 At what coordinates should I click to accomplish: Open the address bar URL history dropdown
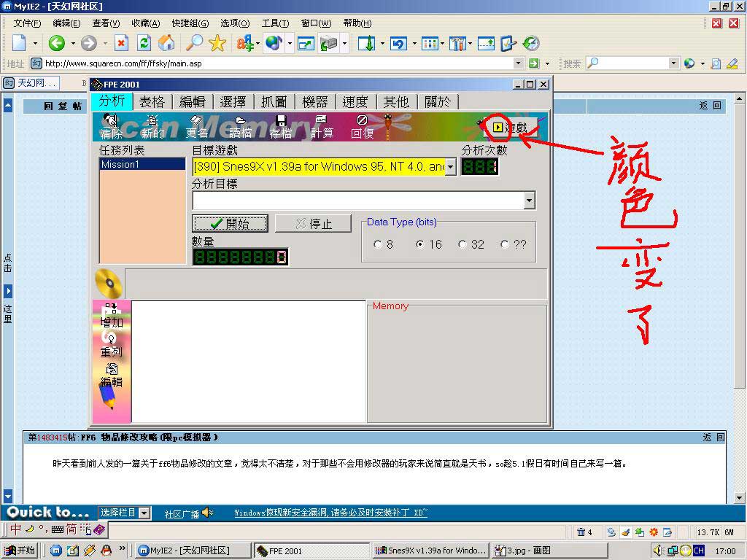(519, 63)
